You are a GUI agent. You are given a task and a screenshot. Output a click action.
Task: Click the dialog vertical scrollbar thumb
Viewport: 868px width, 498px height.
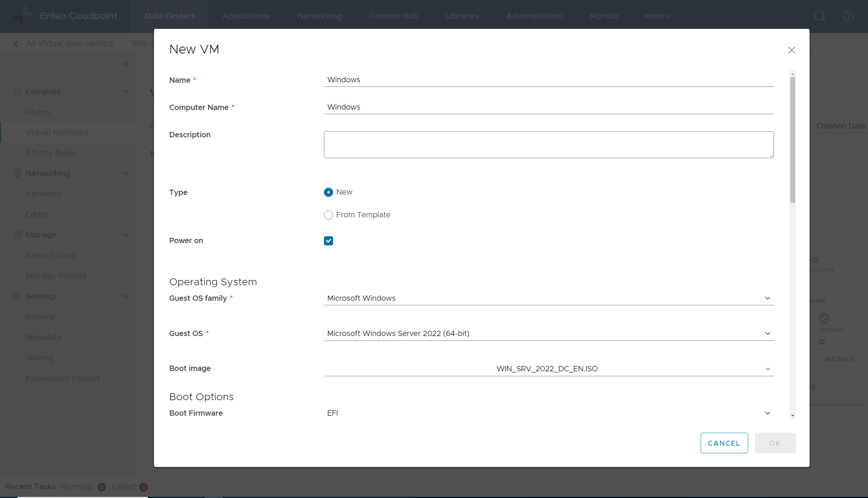pyautogui.click(x=793, y=140)
